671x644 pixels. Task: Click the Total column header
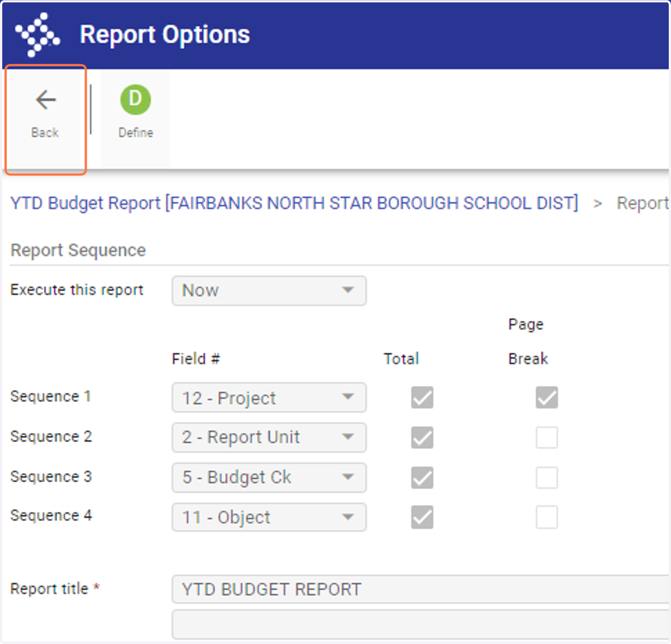(x=401, y=359)
